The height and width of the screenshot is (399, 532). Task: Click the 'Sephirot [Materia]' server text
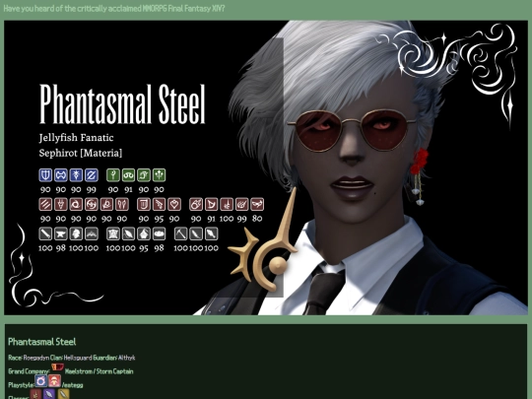coord(81,153)
